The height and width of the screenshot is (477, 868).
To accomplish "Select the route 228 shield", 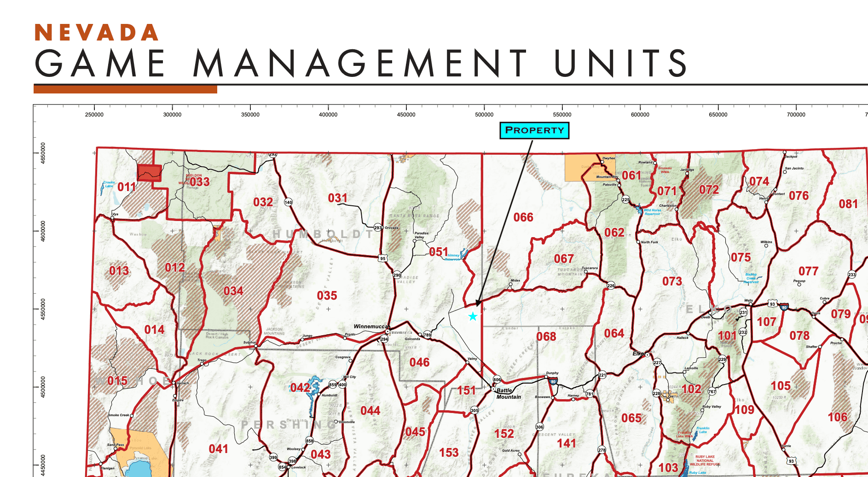I will [x=656, y=393].
